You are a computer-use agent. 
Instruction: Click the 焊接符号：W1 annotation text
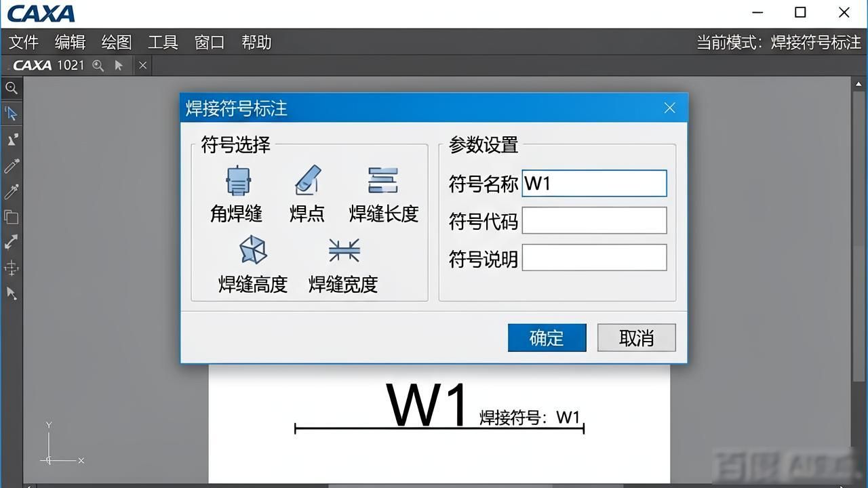530,417
